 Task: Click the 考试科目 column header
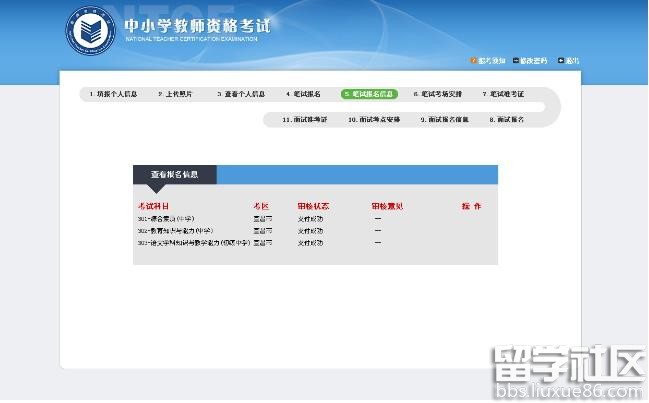pyautogui.click(x=153, y=206)
